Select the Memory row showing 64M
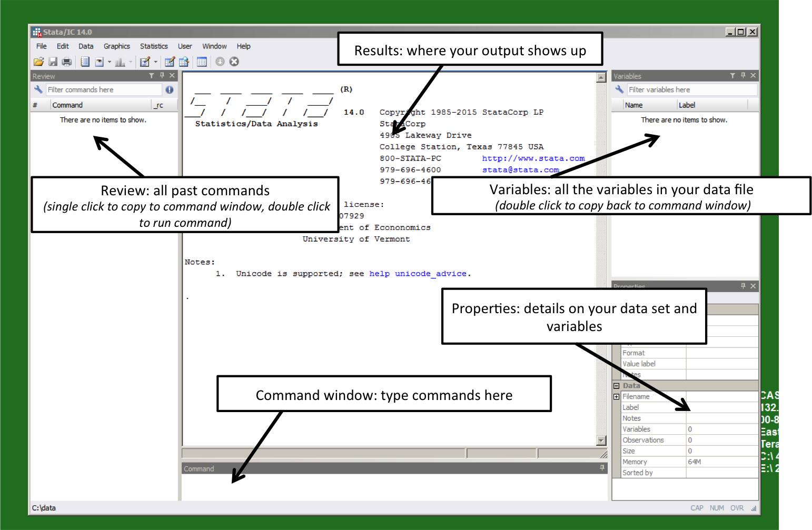This screenshot has height=530, width=812. tap(689, 462)
